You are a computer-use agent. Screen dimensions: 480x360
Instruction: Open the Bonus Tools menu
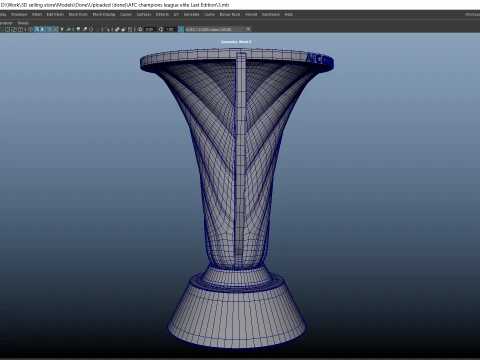point(230,14)
